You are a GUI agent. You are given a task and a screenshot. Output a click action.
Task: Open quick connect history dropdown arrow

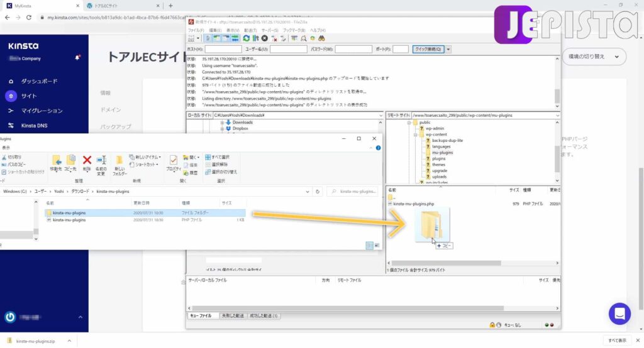[448, 49]
